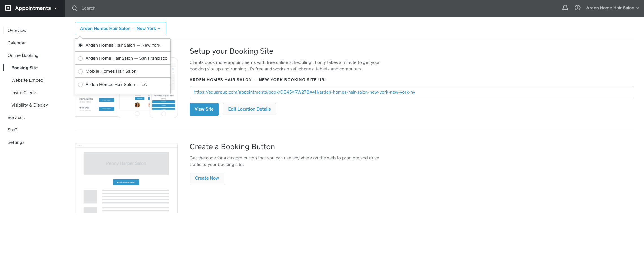Open the Arden Home Hair Salon account menu
This screenshot has height=257, width=644.
[x=612, y=8]
